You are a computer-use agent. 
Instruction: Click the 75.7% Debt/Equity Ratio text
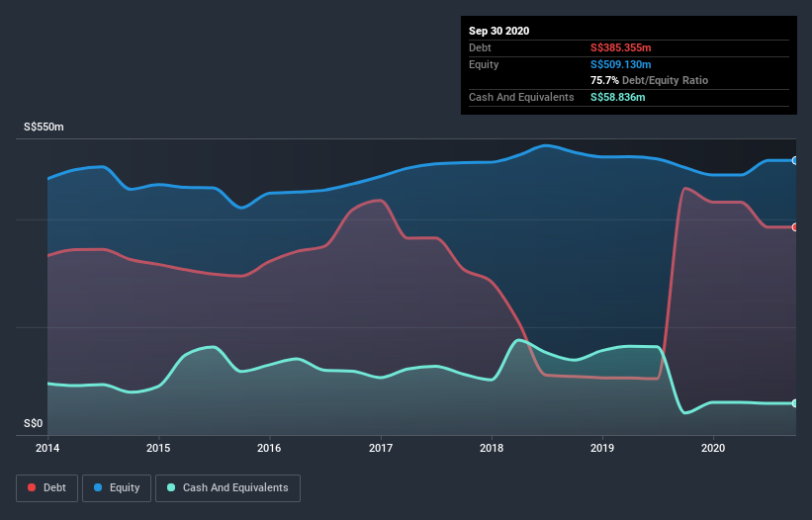coord(649,80)
